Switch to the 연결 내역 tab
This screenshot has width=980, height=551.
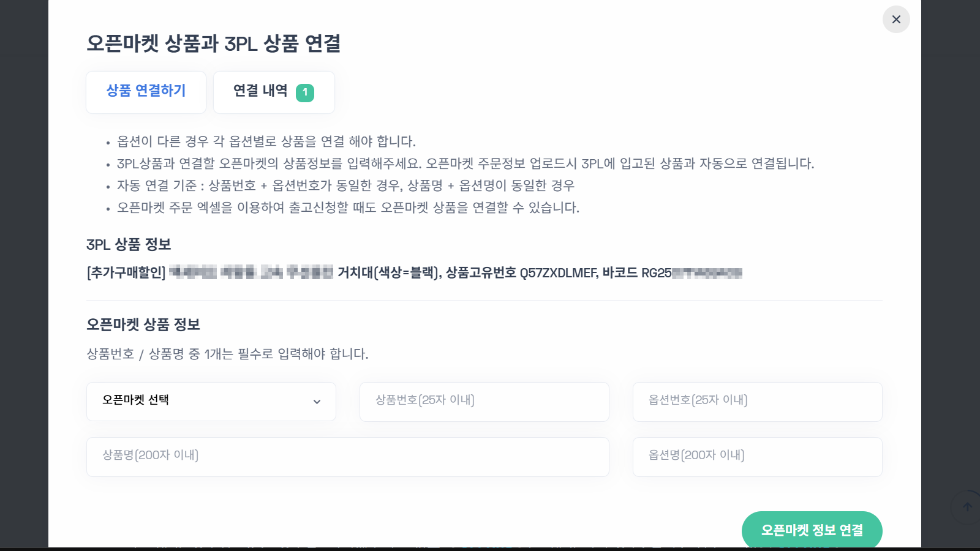[x=260, y=92]
